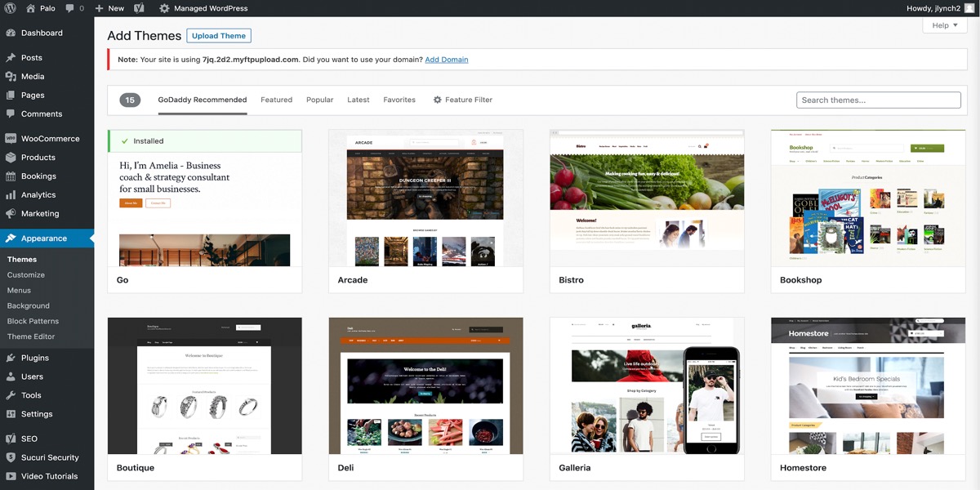The height and width of the screenshot is (490, 980).
Task: Click the "Installed" label on Go theme
Action: pyautogui.click(x=149, y=141)
